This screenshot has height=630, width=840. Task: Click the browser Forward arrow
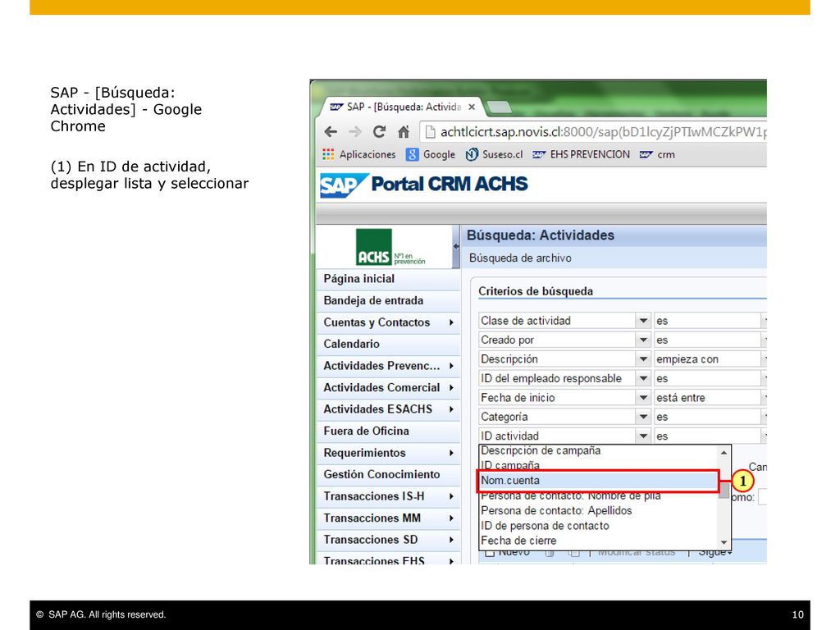tap(354, 131)
